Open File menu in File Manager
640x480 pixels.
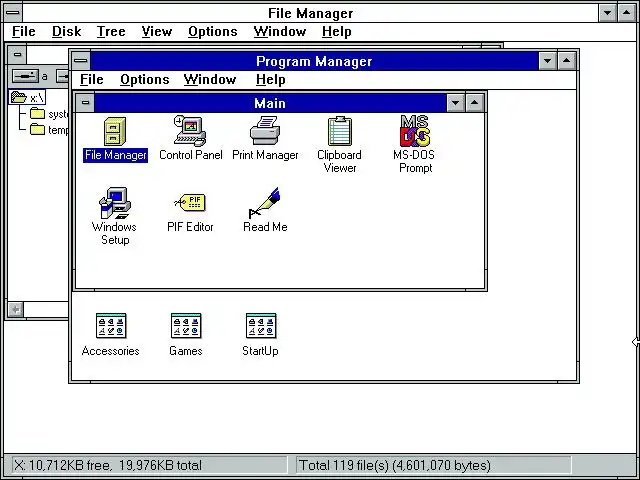[x=24, y=31]
